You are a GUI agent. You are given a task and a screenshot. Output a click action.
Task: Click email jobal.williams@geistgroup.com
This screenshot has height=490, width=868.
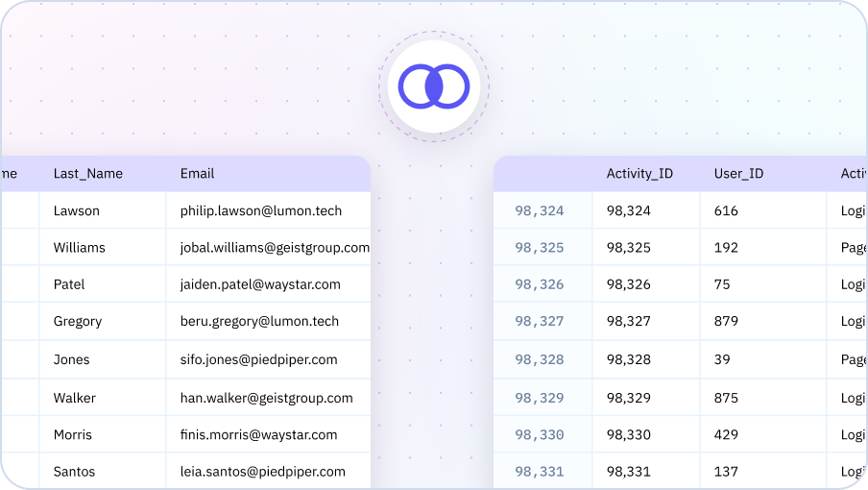point(275,248)
